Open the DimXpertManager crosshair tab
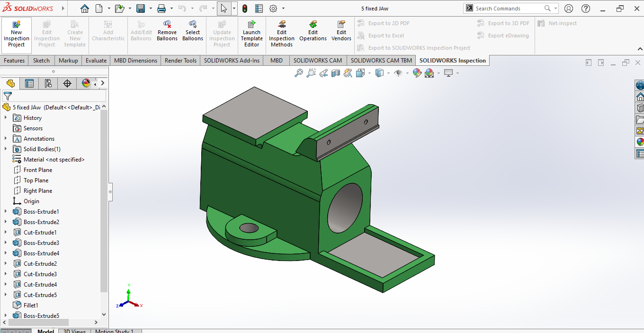The image size is (644, 333). [67, 83]
